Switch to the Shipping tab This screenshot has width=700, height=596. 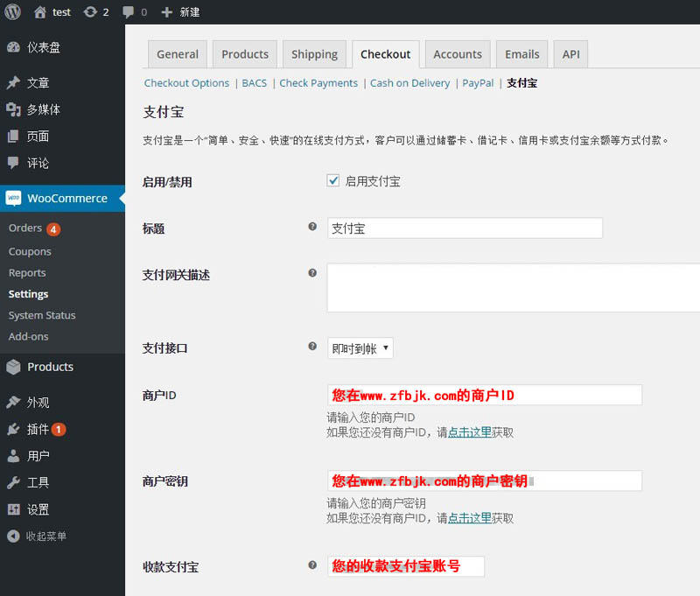pos(314,54)
